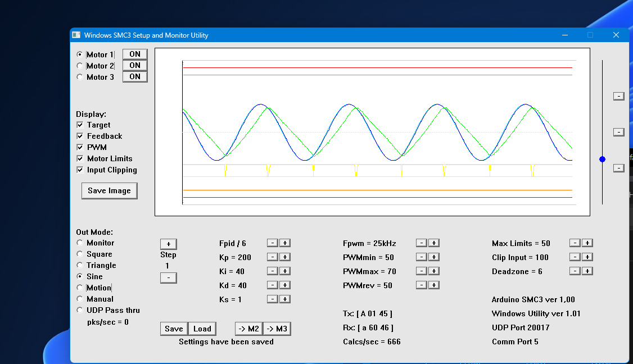Increase Fpwm frequency with plus button
633x364 pixels.
(x=434, y=243)
